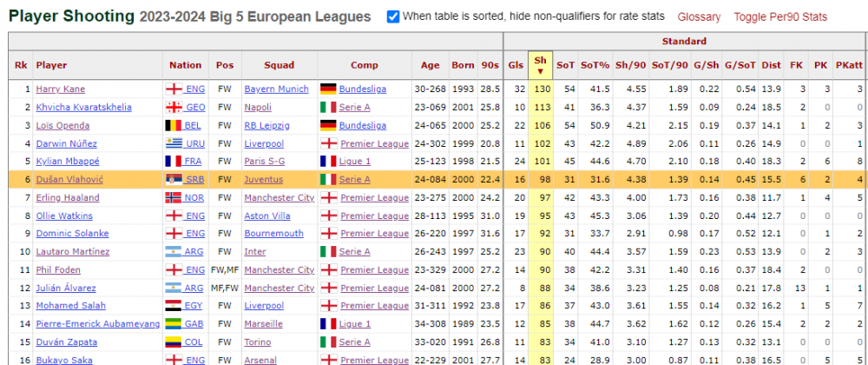The height and width of the screenshot is (365, 868).
Task: Open Bayern Munich squad link
Action: (x=273, y=90)
